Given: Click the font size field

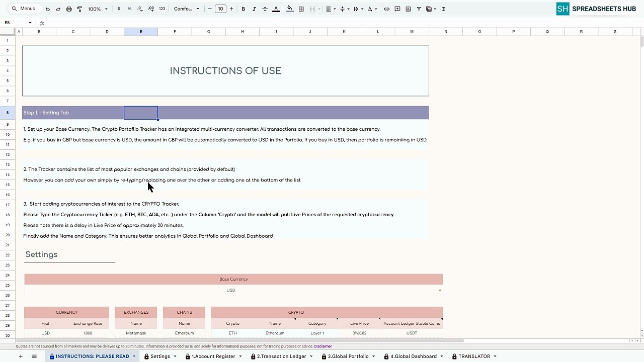Looking at the screenshot, I should (x=220, y=9).
